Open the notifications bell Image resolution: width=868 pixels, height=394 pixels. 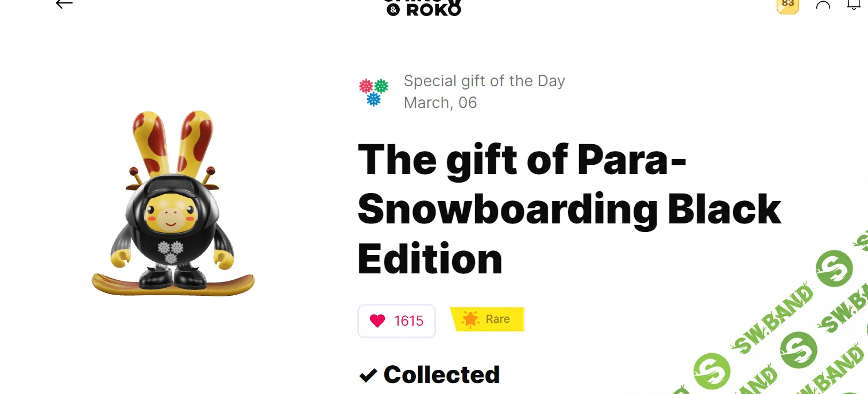pos(854,5)
